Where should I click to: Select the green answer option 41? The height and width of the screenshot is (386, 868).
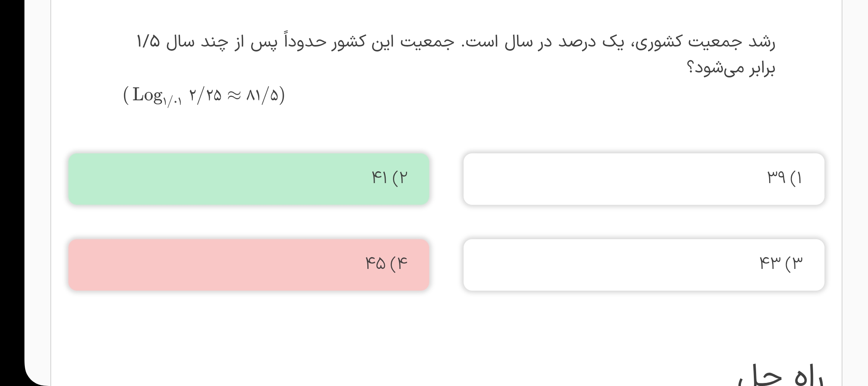pos(249,179)
